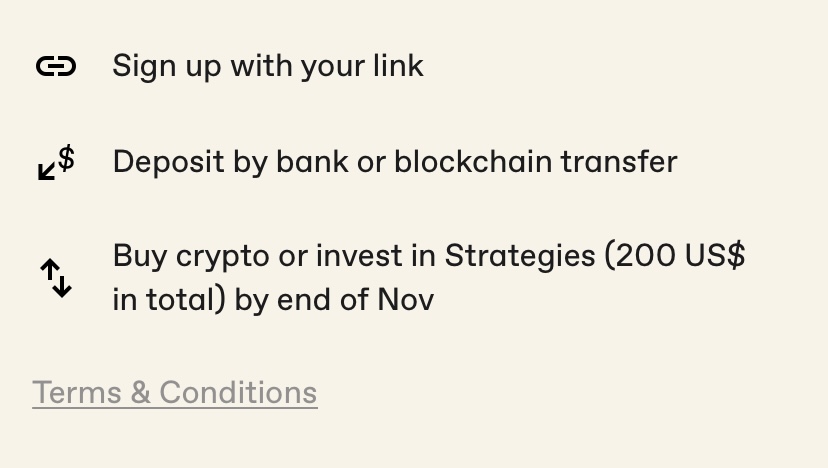Click the word 'Strategies' in third step
Image resolution: width=828 pixels, height=468 pixels.
pos(520,256)
